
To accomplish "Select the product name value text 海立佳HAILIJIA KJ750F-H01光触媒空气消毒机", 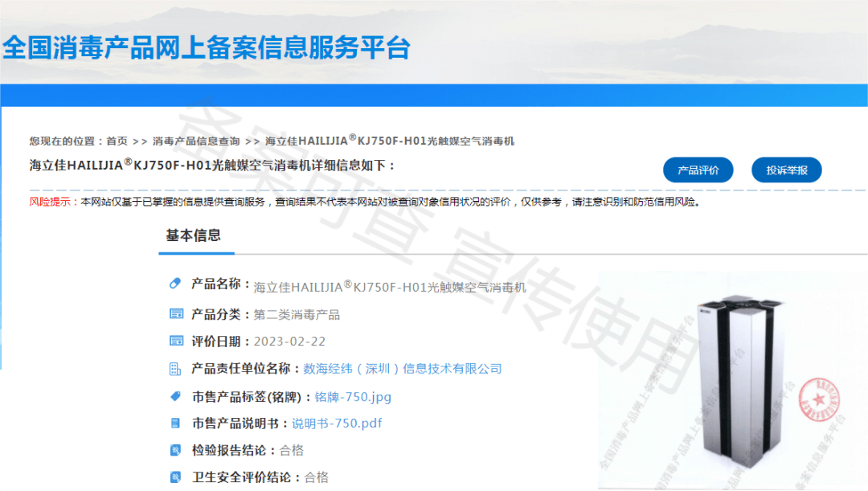I will pyautogui.click(x=390, y=287).
